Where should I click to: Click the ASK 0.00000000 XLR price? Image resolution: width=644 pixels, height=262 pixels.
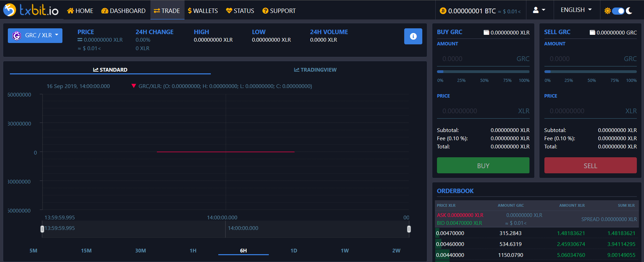click(x=460, y=215)
